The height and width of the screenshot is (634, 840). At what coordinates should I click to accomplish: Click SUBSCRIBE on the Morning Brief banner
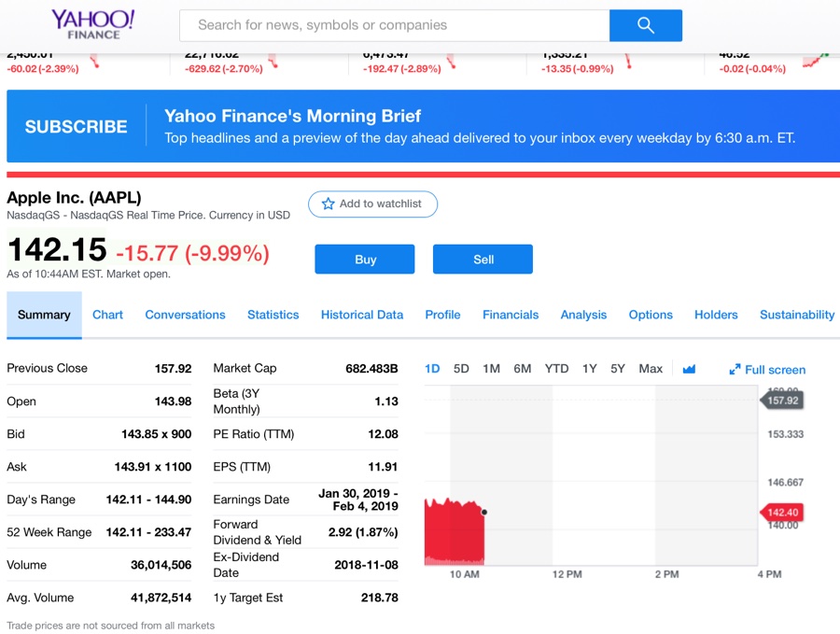(x=76, y=127)
